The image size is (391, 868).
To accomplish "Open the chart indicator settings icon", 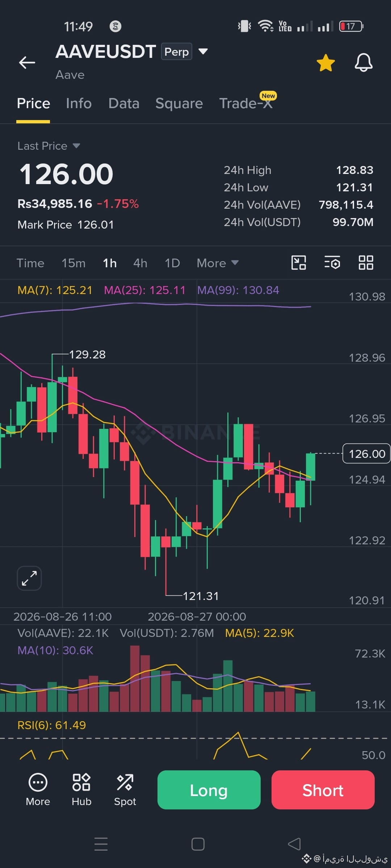I will [332, 263].
